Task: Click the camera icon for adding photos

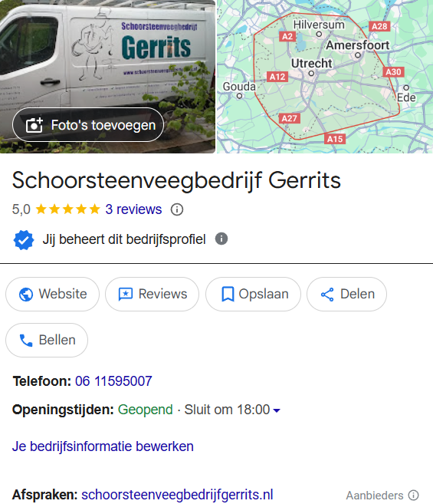Action: point(34,125)
